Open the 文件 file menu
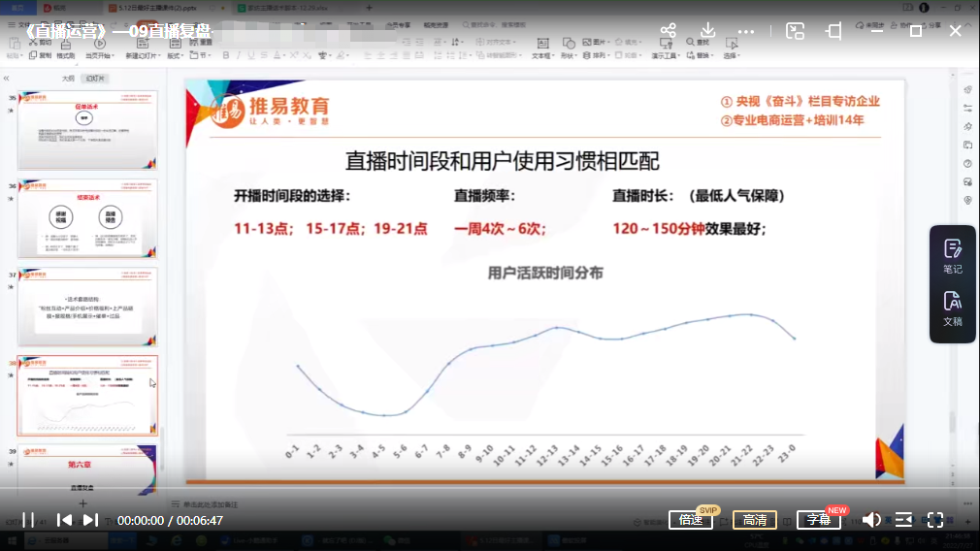Viewport: 980px width, 551px height. tap(19, 25)
